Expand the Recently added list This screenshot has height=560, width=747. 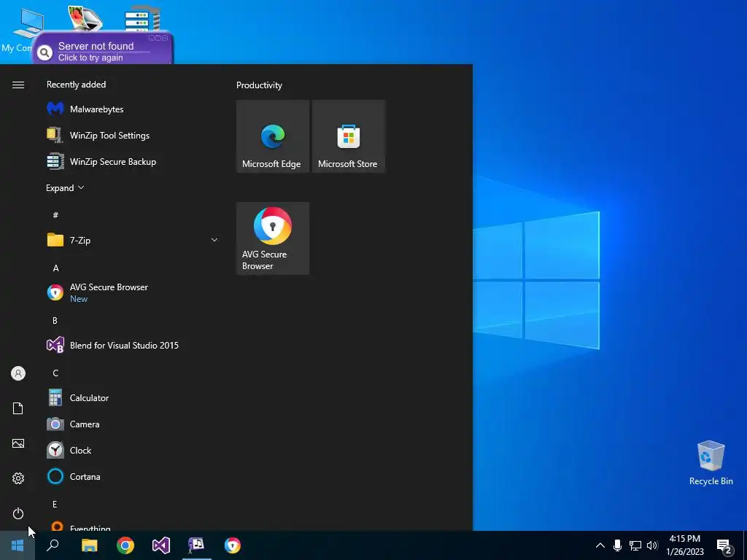[x=65, y=187]
